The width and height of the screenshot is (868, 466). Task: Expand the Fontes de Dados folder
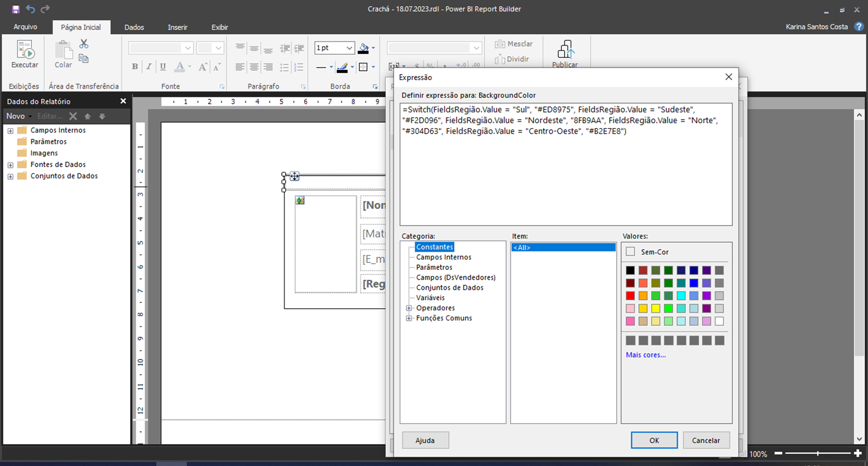coord(10,165)
